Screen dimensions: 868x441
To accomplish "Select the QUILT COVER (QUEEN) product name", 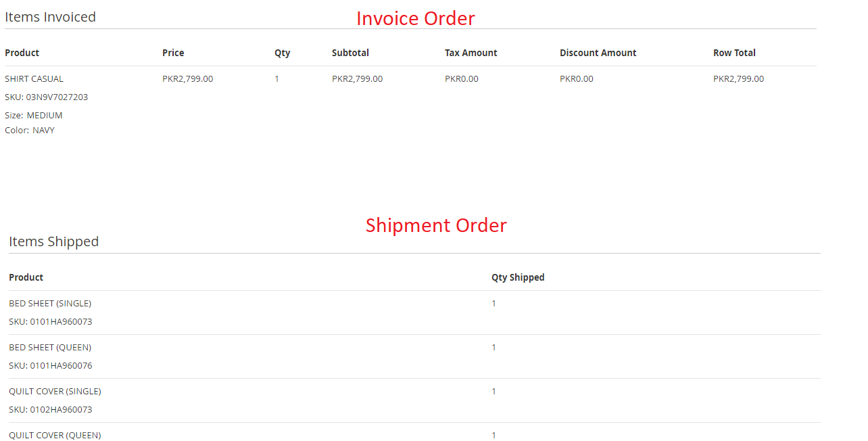I will [55, 435].
